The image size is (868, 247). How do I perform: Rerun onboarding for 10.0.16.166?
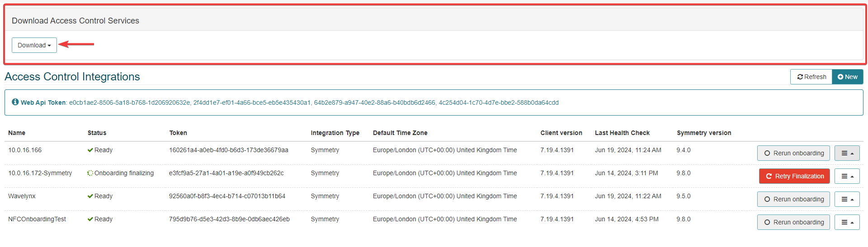tap(793, 153)
